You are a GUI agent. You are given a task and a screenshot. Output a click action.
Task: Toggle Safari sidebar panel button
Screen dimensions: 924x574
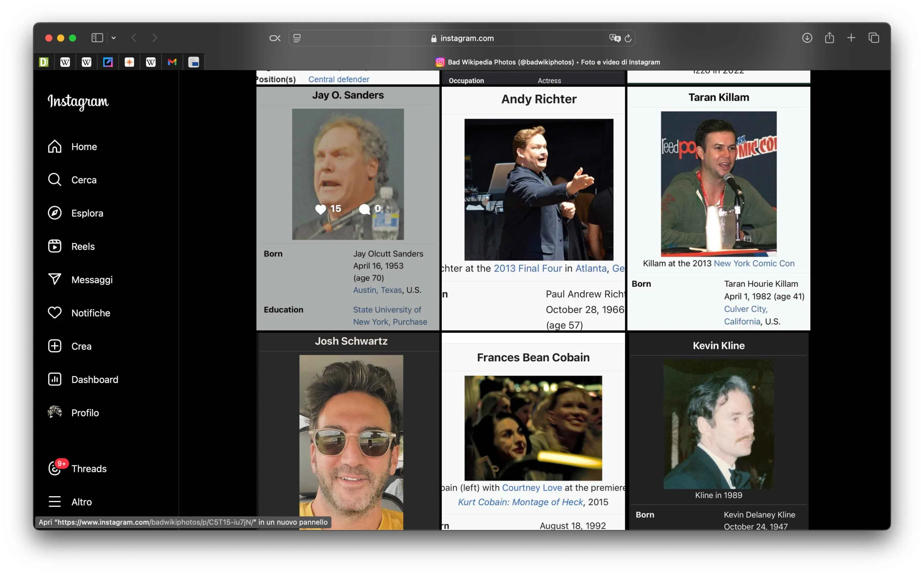click(97, 38)
